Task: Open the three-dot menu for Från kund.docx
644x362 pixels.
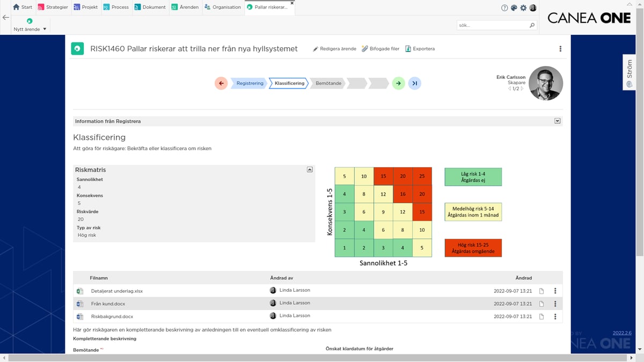Action: pyautogui.click(x=555, y=304)
